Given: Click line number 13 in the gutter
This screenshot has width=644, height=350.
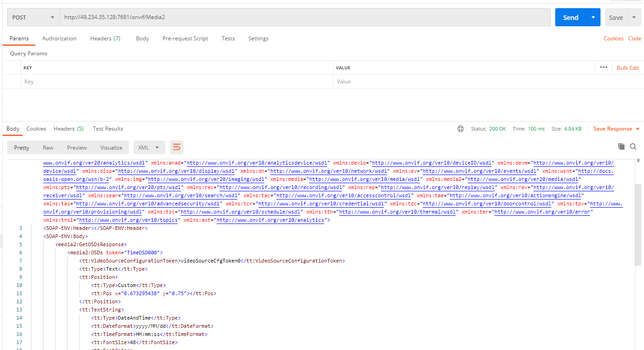Looking at the screenshot, I should click(19, 310).
